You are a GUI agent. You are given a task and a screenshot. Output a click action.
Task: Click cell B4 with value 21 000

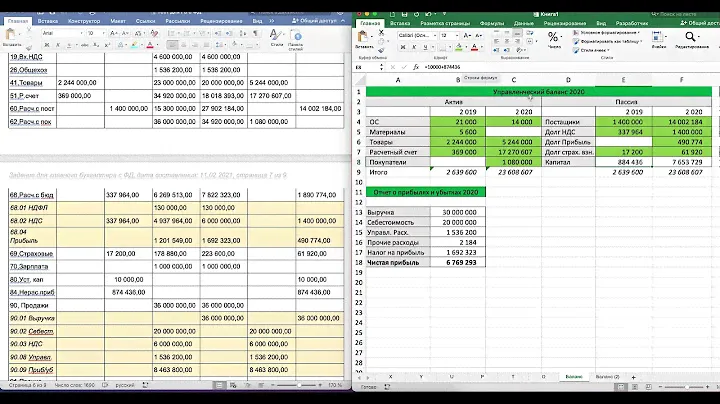point(456,119)
